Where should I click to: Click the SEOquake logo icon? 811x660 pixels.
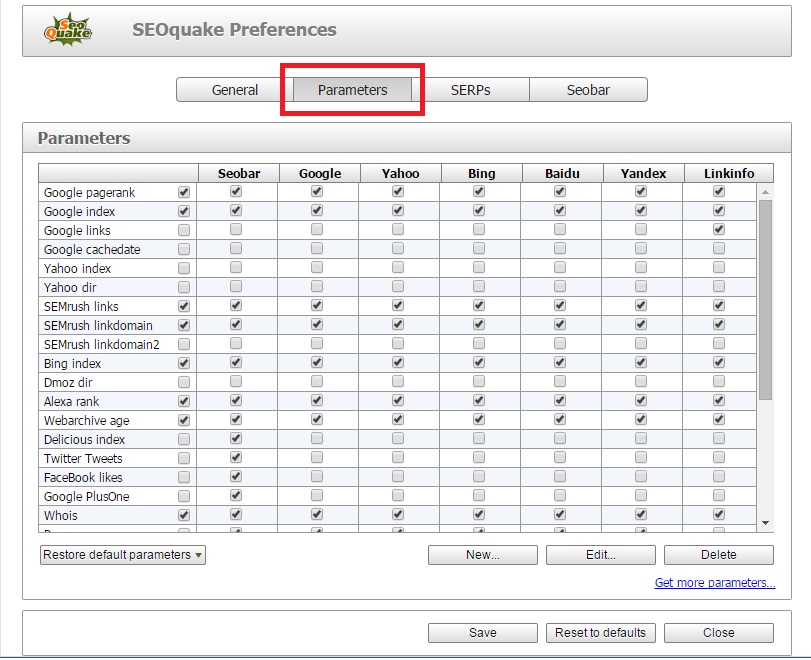[67, 30]
